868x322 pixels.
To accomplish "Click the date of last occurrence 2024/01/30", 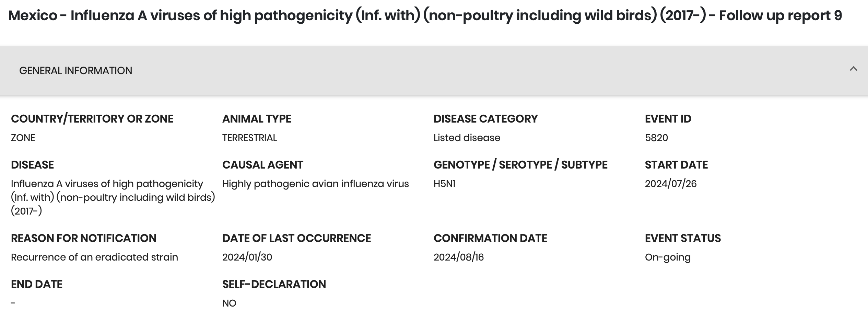I will [x=247, y=257].
